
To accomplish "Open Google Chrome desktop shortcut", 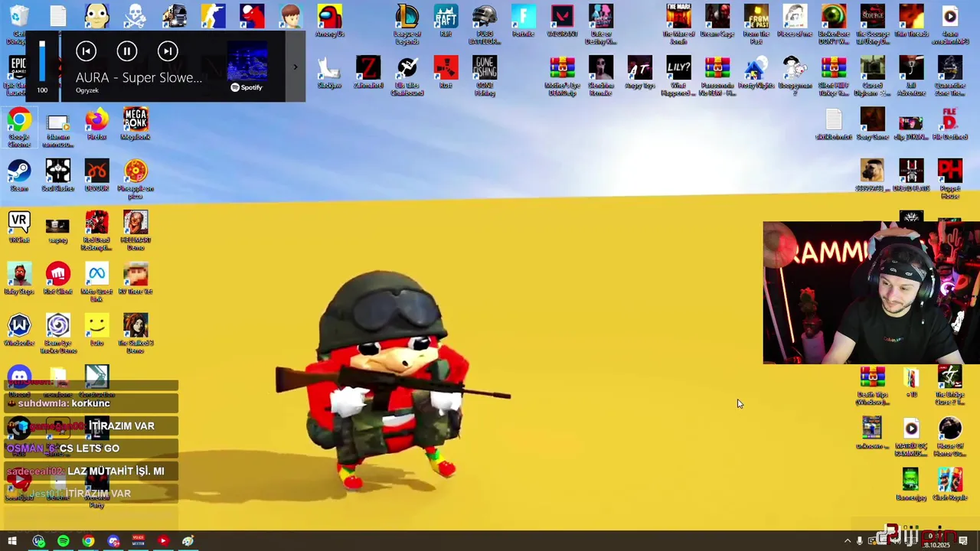I will pyautogui.click(x=19, y=128).
